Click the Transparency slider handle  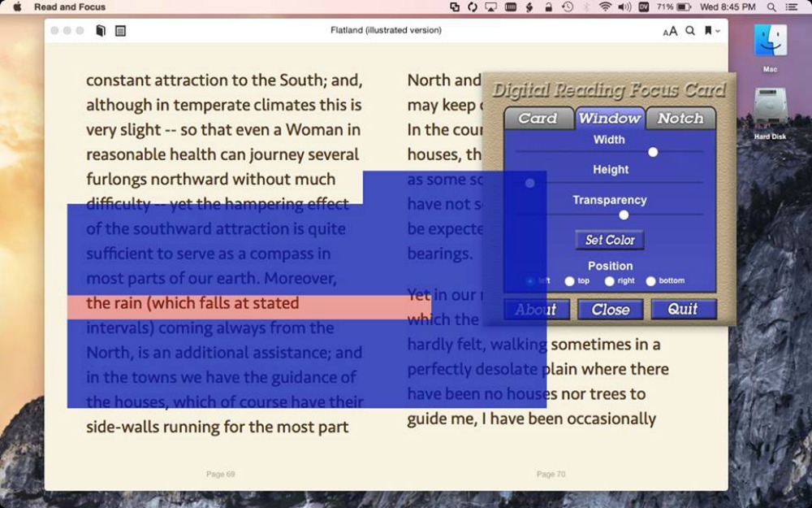(x=624, y=215)
